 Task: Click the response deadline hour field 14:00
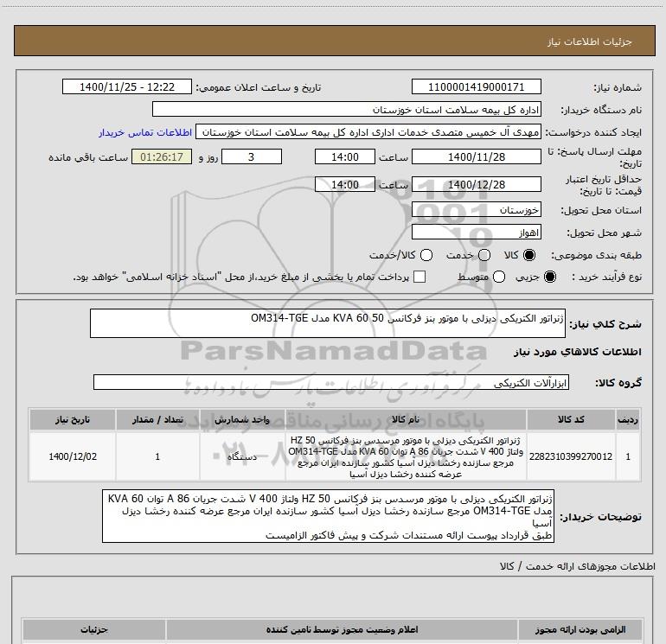pos(345,156)
